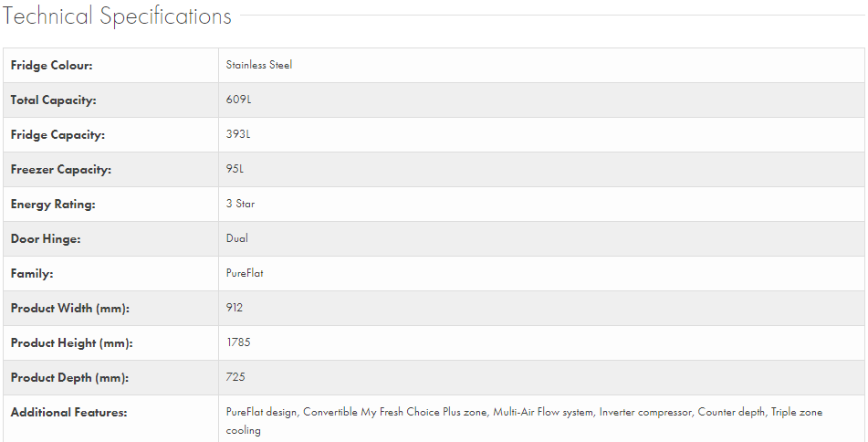Select the PureFlat family value

pos(246,273)
